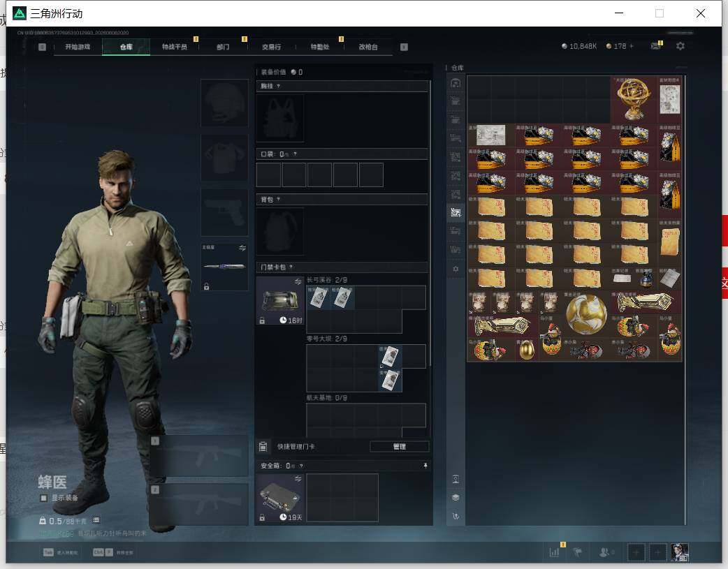Click primary weapon slot 1
Screen dimensions: 728x569
(199, 456)
